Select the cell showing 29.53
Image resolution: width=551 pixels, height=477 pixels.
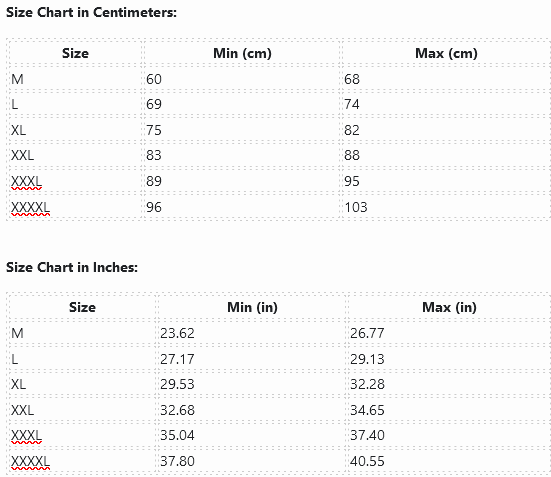tap(252, 384)
